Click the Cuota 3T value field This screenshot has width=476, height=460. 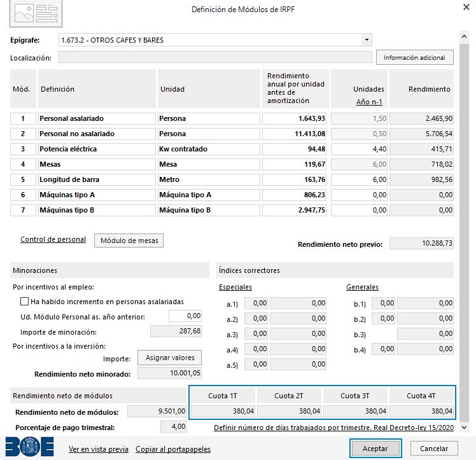click(355, 411)
